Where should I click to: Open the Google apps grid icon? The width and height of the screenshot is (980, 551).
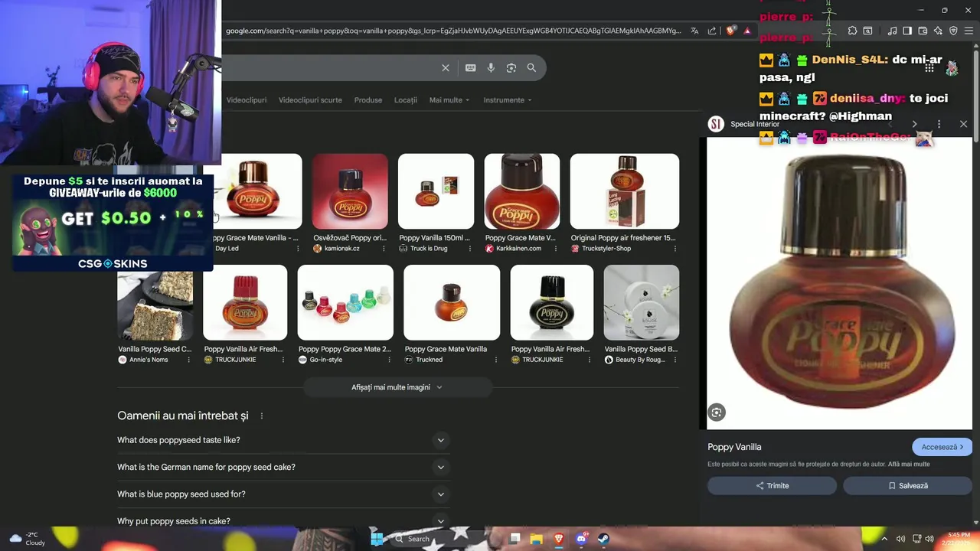pyautogui.click(x=929, y=68)
